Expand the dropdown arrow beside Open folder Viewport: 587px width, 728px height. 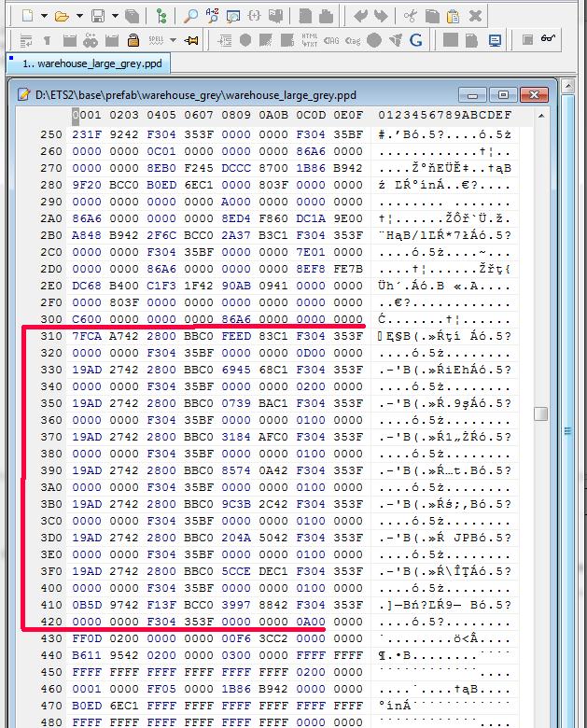pyautogui.click(x=77, y=16)
